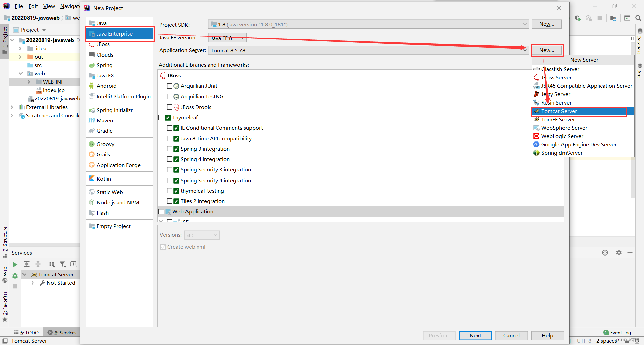Check Spring 3 integration checkbox
Viewport: 644px width, 345px height.
pos(169,149)
